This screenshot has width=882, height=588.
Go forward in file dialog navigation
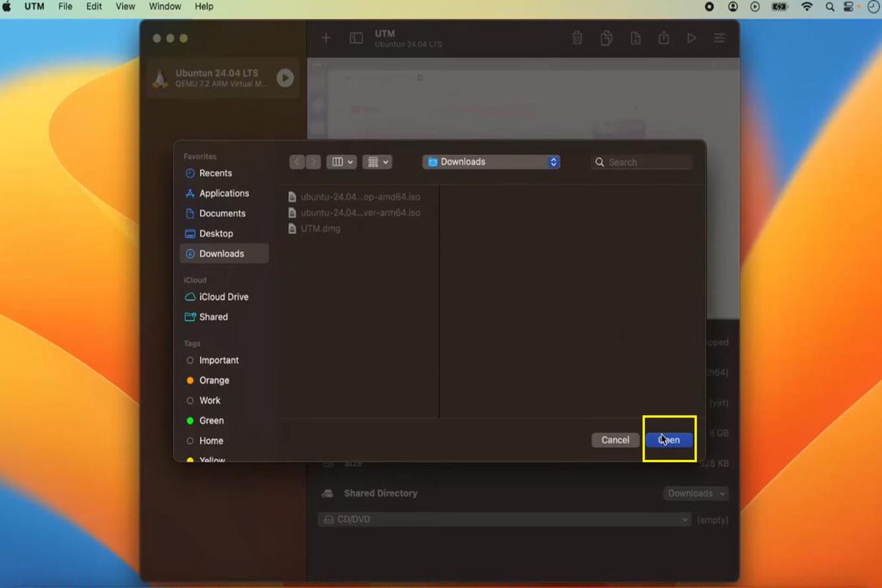(313, 162)
